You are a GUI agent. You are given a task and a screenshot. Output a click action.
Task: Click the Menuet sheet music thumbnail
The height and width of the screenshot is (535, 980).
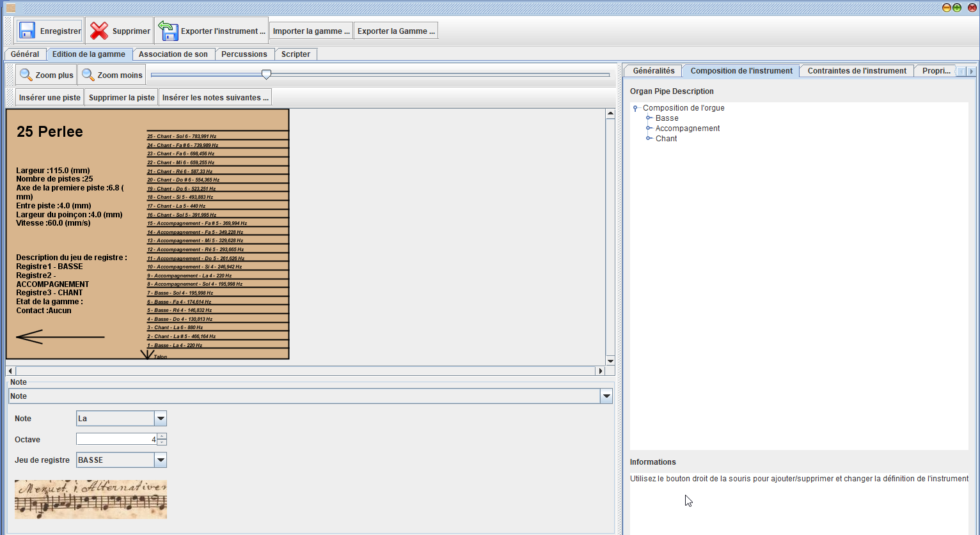pos(91,499)
